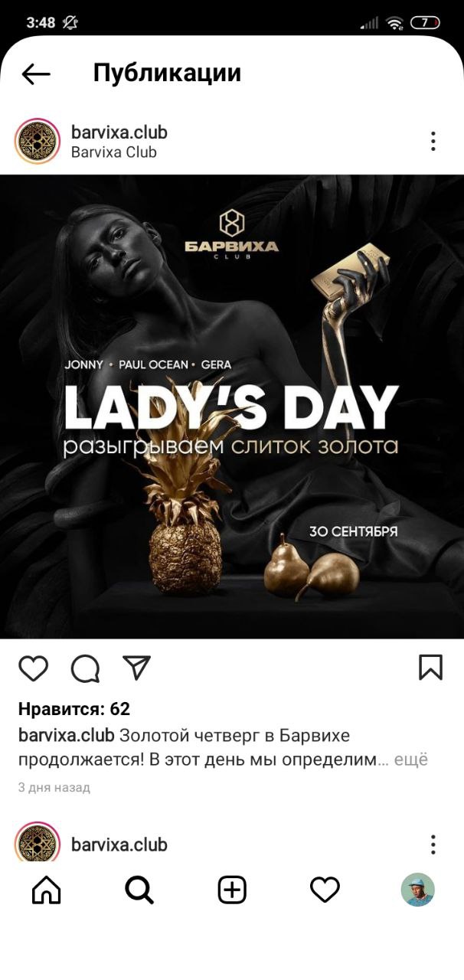Save the post with the bookmark icon
This screenshot has width=464, height=980.
coord(431,667)
